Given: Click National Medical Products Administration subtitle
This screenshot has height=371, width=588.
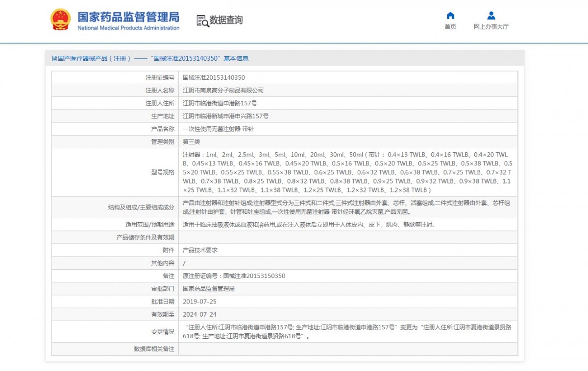Looking at the screenshot, I should [x=128, y=28].
